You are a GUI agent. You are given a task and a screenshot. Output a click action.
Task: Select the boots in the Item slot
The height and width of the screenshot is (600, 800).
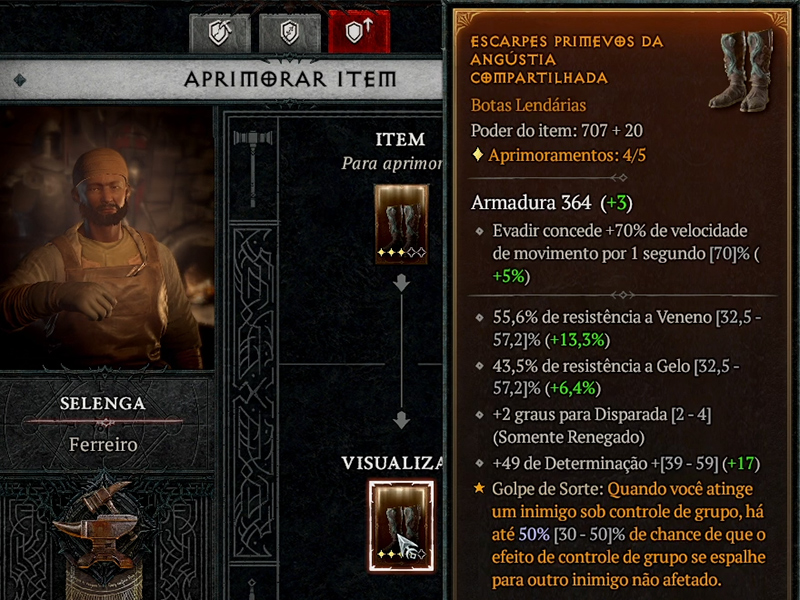(401, 224)
